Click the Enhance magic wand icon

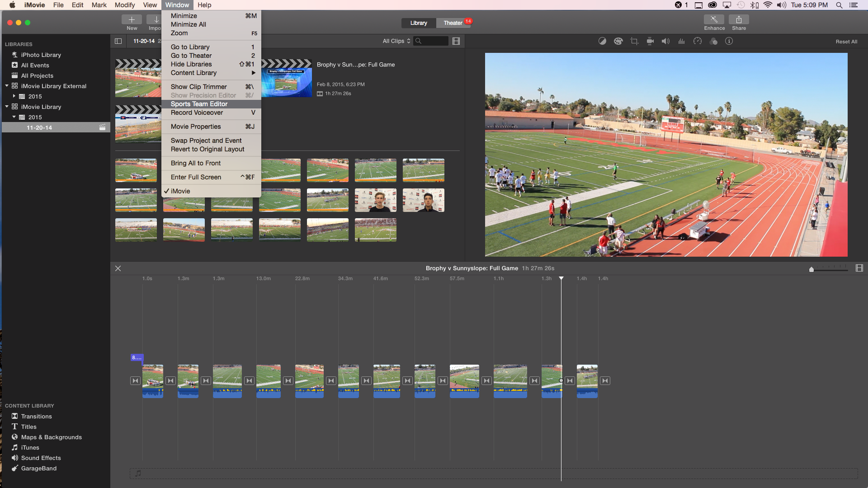714,20
